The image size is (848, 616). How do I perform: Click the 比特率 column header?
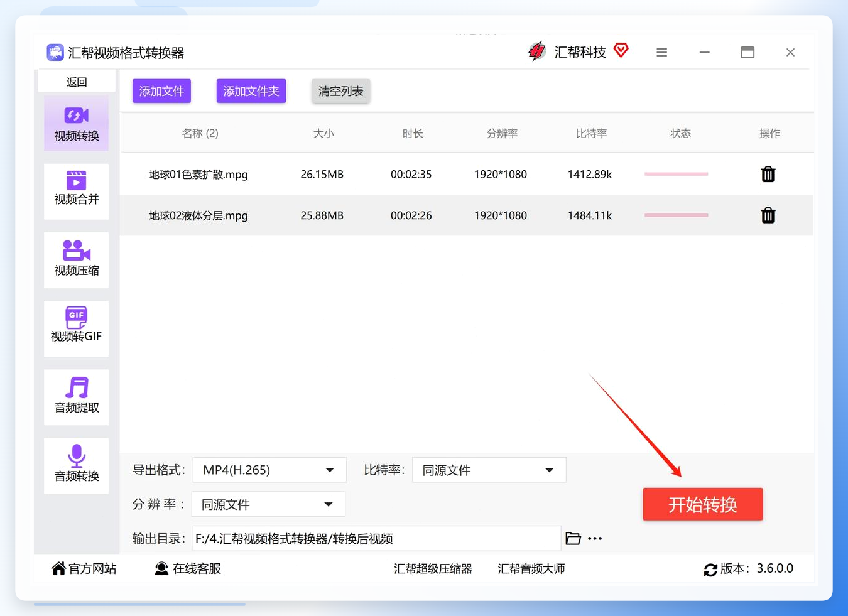coord(591,133)
